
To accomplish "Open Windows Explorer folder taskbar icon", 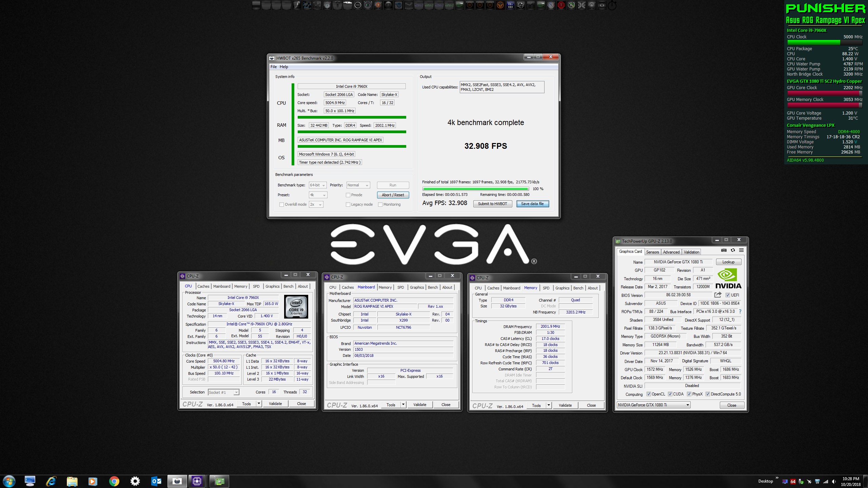I will (72, 481).
